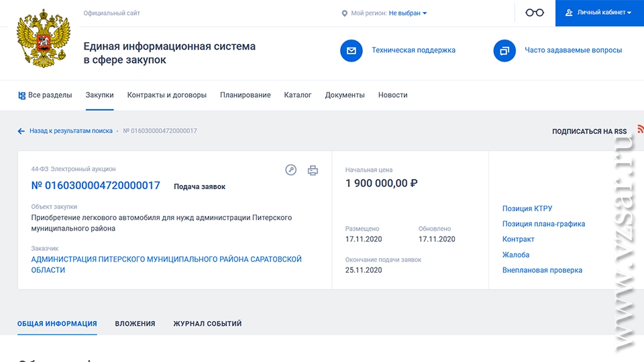Open the Позиция плана-графика link

[543, 224]
